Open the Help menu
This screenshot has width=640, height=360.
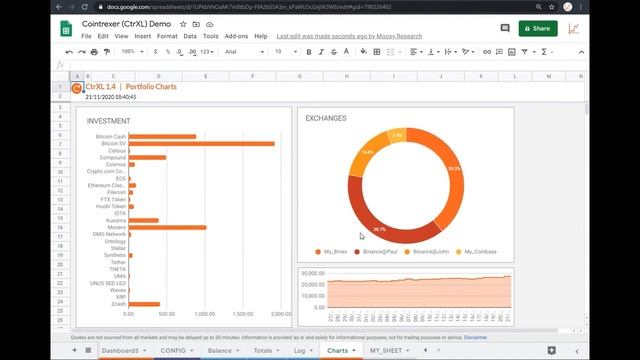coord(261,36)
